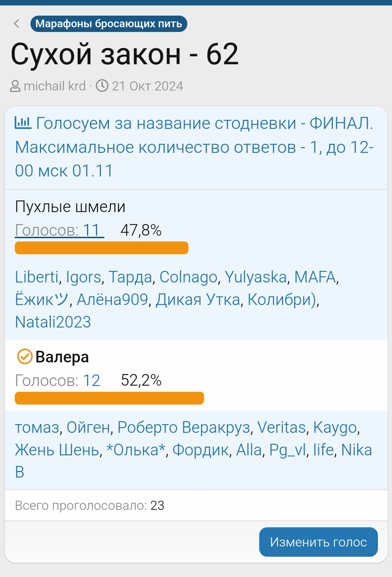Open the Марафоны бросающих пить category

(x=109, y=24)
